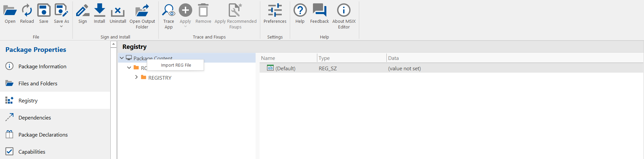Image resolution: width=644 pixels, height=159 pixels.
Task: Choose Import REG File from context menu
Action: tap(176, 65)
